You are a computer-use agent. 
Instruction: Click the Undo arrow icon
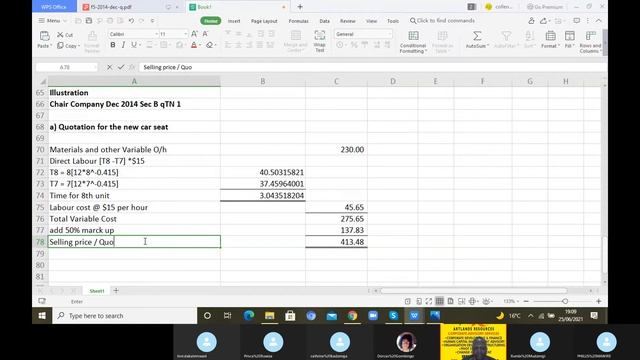click(x=131, y=20)
